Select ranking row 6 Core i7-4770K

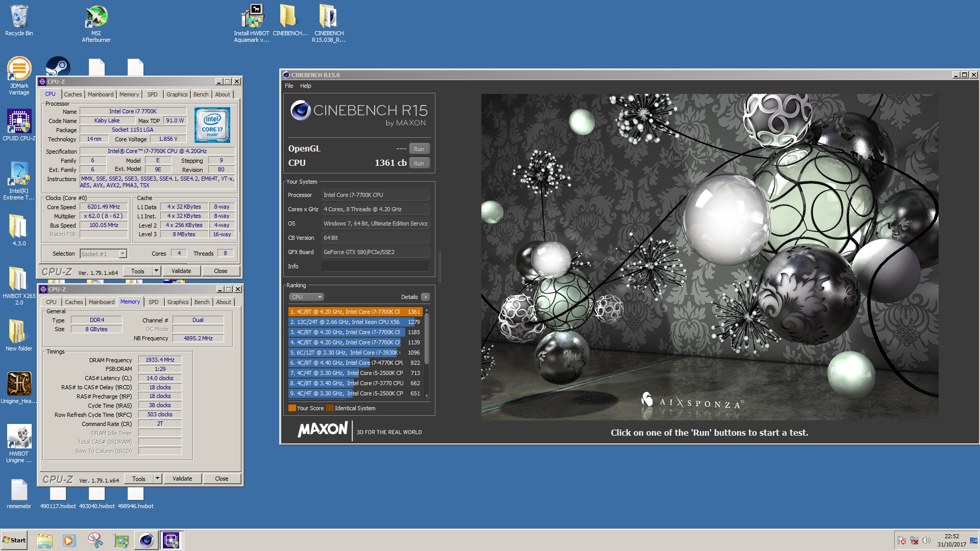tap(355, 363)
